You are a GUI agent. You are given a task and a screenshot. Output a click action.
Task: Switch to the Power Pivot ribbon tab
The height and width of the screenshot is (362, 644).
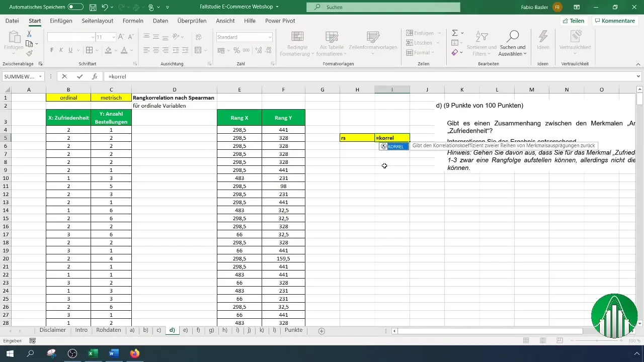coord(280,21)
